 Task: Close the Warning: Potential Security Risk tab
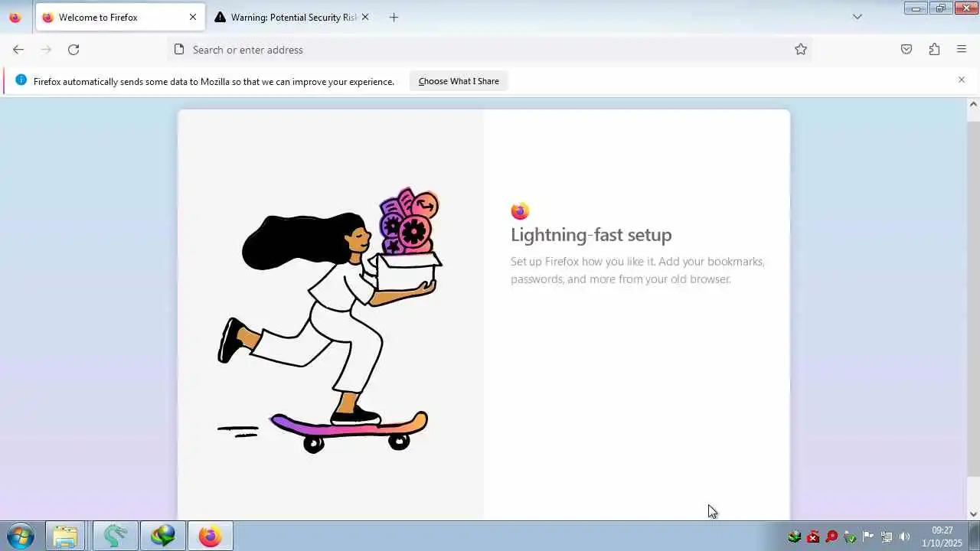365,17
